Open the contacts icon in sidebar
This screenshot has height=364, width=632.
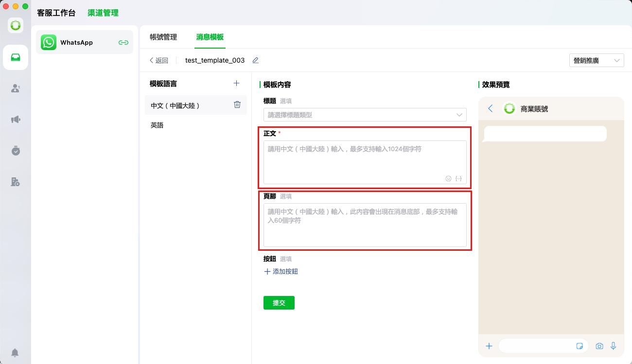(x=16, y=88)
